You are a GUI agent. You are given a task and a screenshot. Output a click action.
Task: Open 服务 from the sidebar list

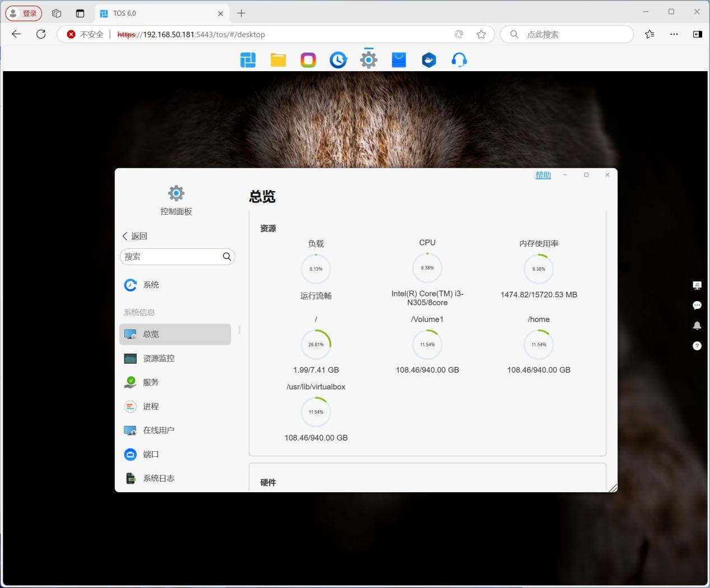(x=151, y=382)
